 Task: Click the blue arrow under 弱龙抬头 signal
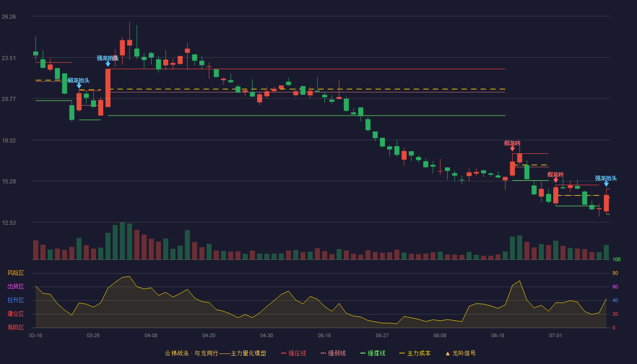coord(79,86)
